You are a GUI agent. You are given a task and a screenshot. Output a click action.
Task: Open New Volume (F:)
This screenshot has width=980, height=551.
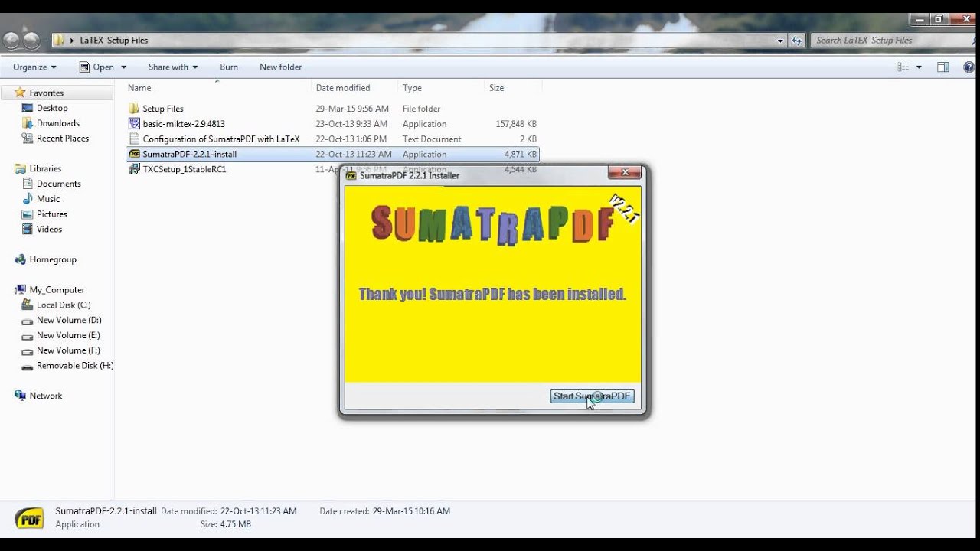(68, 350)
